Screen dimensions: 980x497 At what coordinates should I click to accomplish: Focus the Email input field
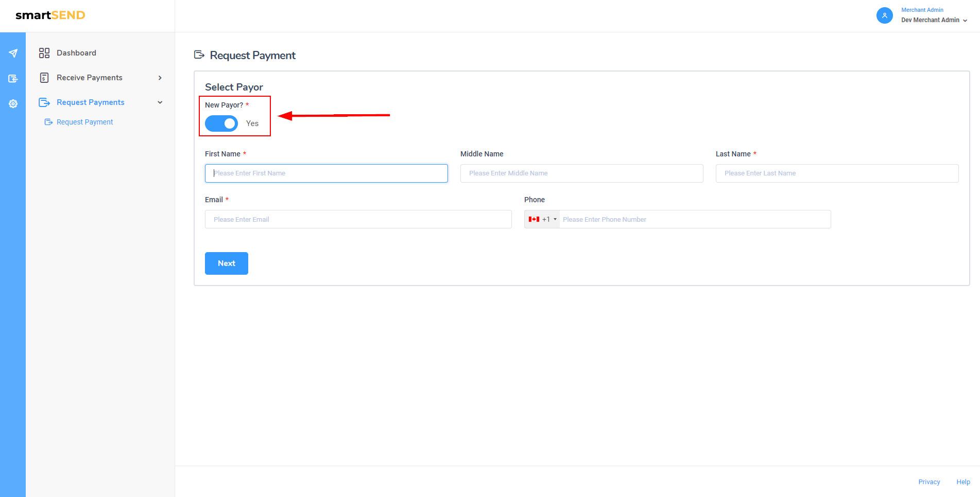(358, 219)
